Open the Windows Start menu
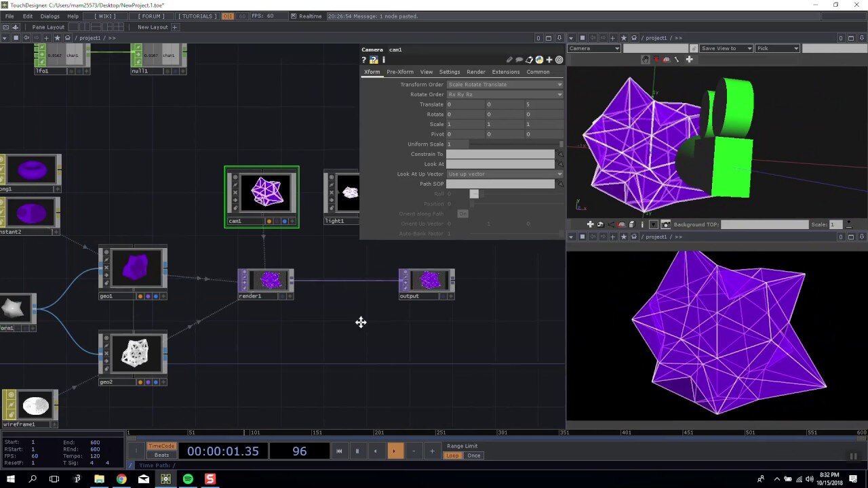Viewport: 868px width, 488px height. point(11,479)
